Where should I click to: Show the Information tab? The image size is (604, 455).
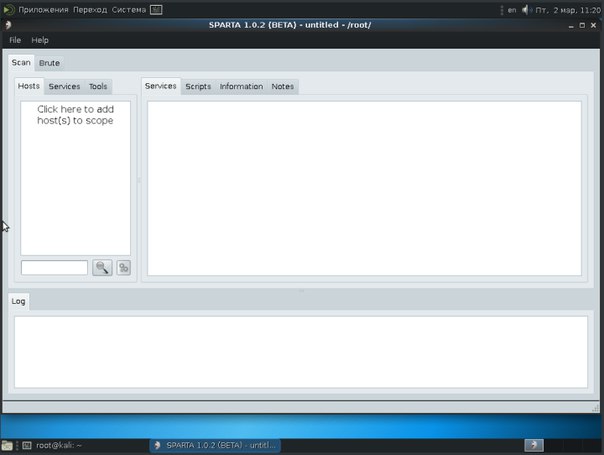pyautogui.click(x=241, y=87)
